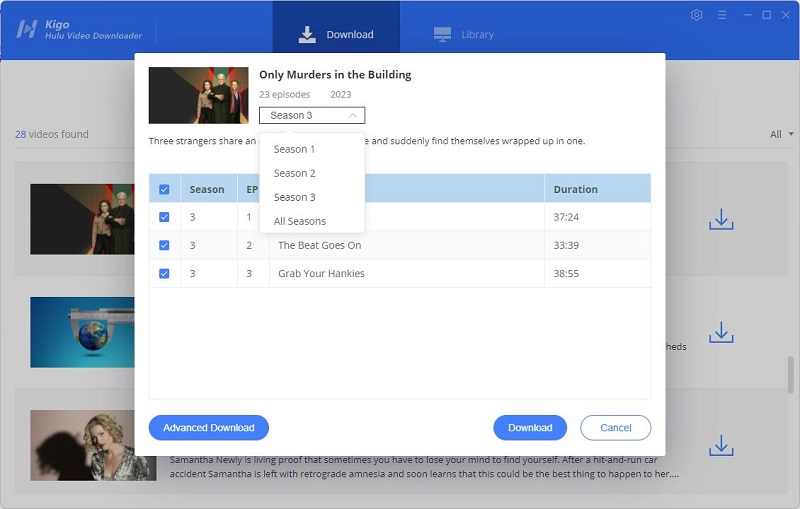The width and height of the screenshot is (800, 509).
Task: Uncheck The Beat Goes On checkbox
Action: click(x=164, y=245)
